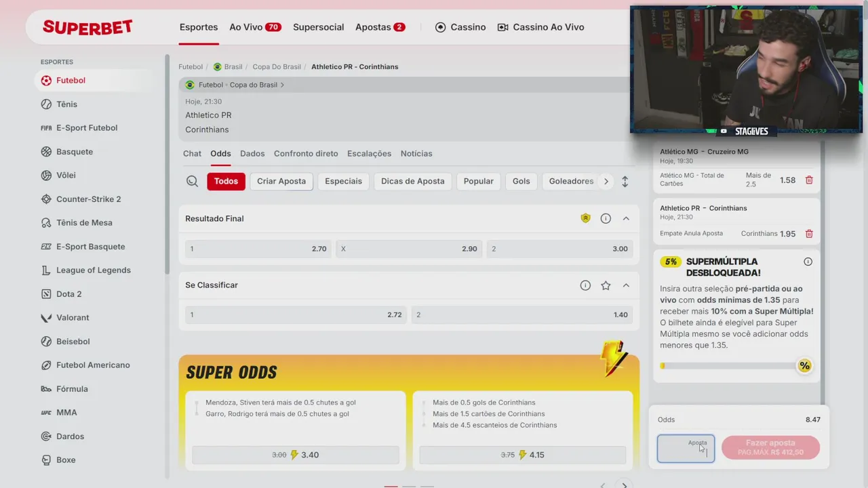Click the search magnifier icon

(x=193, y=181)
